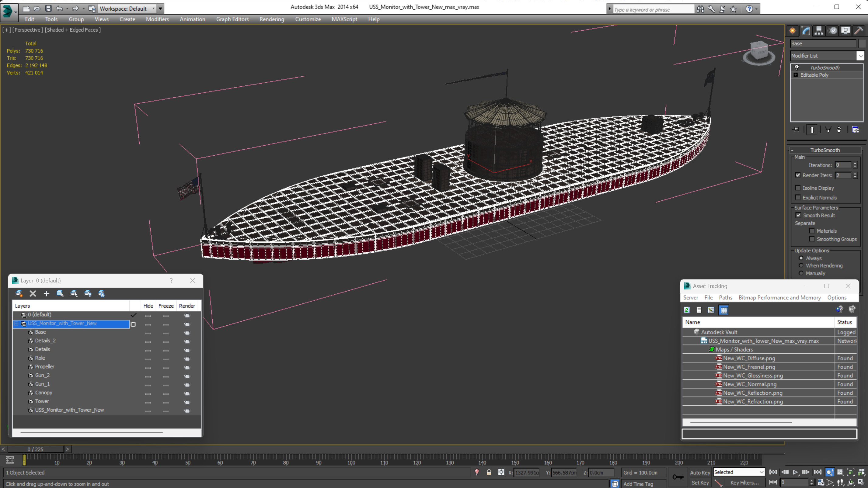
Task: Toggle Smooth Result checkbox
Action: (x=798, y=215)
